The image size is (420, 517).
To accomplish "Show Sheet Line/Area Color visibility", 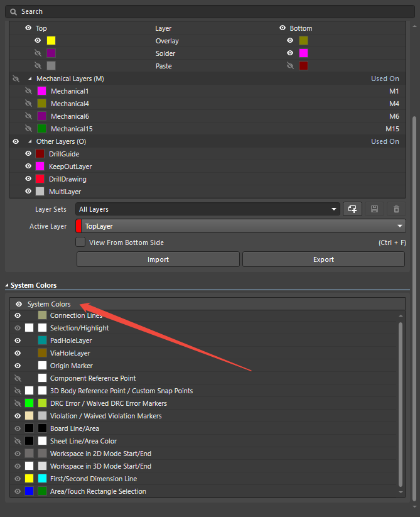I will coord(18,441).
